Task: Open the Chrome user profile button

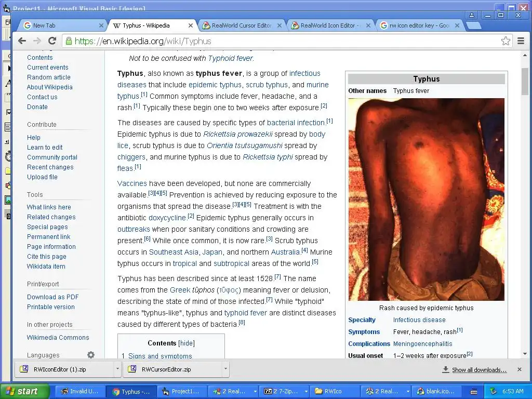Action: (472, 15)
